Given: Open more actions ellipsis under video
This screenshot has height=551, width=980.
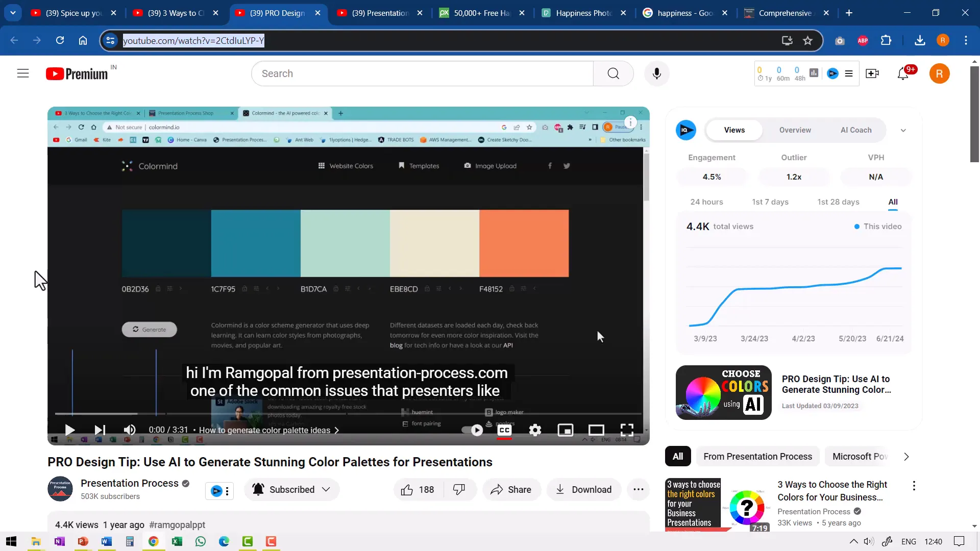Looking at the screenshot, I should (x=638, y=490).
